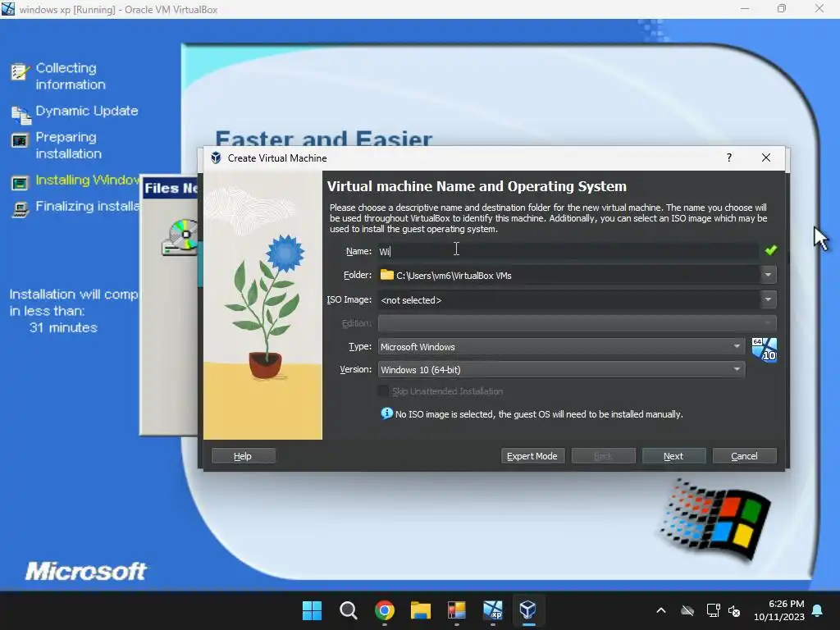This screenshot has height=630, width=840.
Task: Open VirtualBox Manager taskbar icon
Action: point(528,610)
